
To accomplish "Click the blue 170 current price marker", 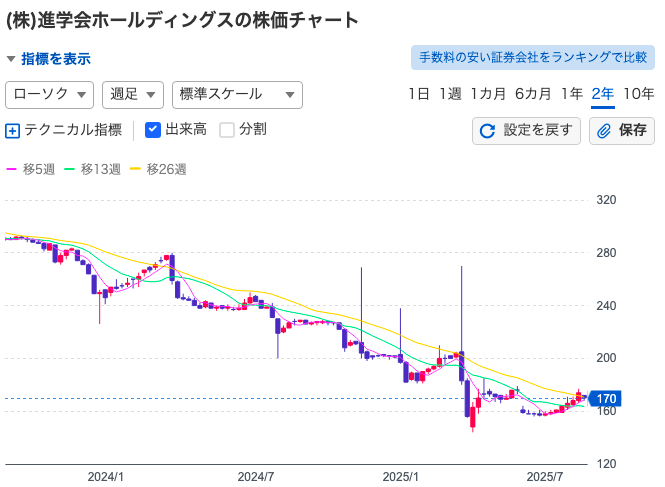I will coord(605,398).
